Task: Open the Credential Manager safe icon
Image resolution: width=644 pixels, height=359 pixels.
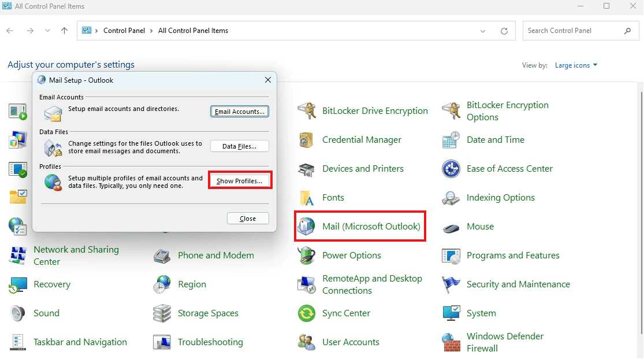Action: (x=306, y=140)
